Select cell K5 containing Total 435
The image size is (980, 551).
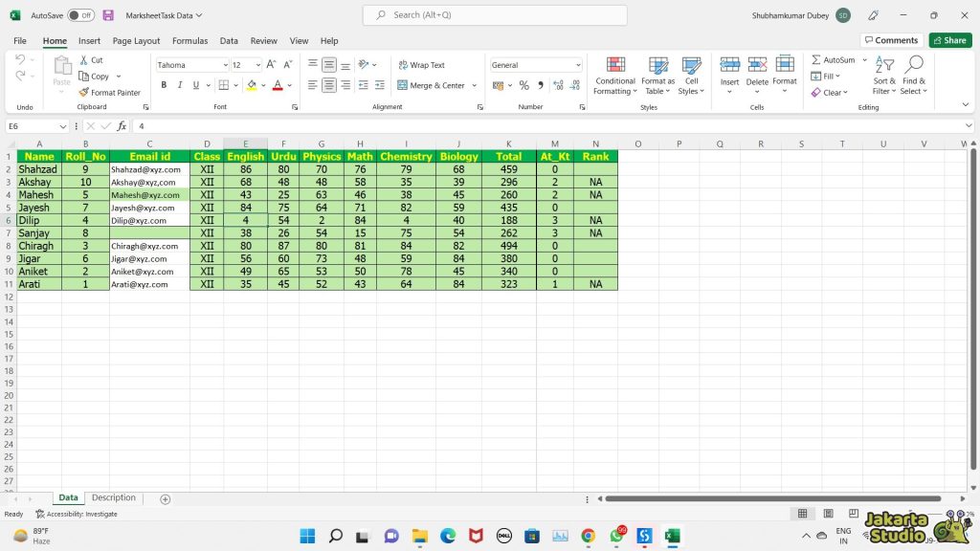508,207
